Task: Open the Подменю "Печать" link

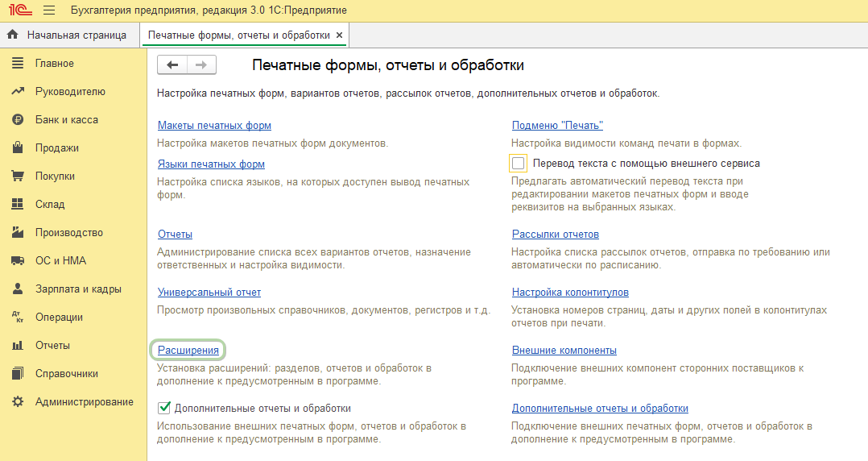Action: point(557,125)
